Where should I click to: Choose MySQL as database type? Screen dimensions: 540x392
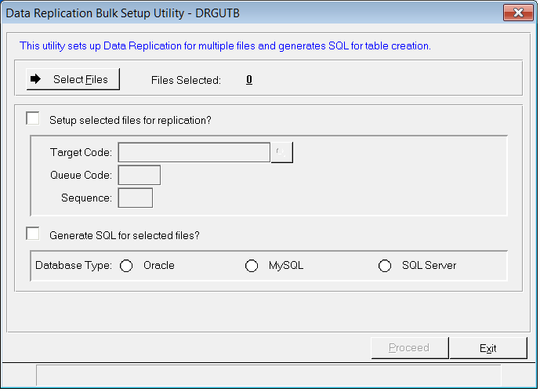[x=252, y=266]
